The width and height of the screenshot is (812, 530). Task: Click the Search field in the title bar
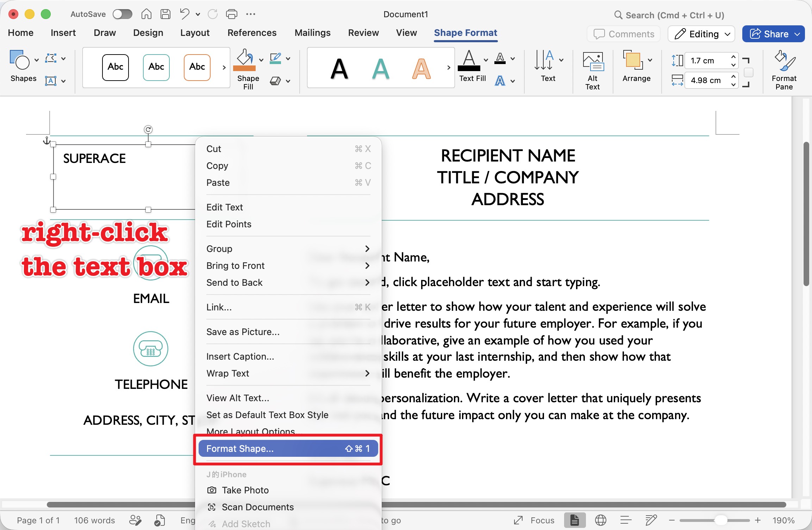669,15
